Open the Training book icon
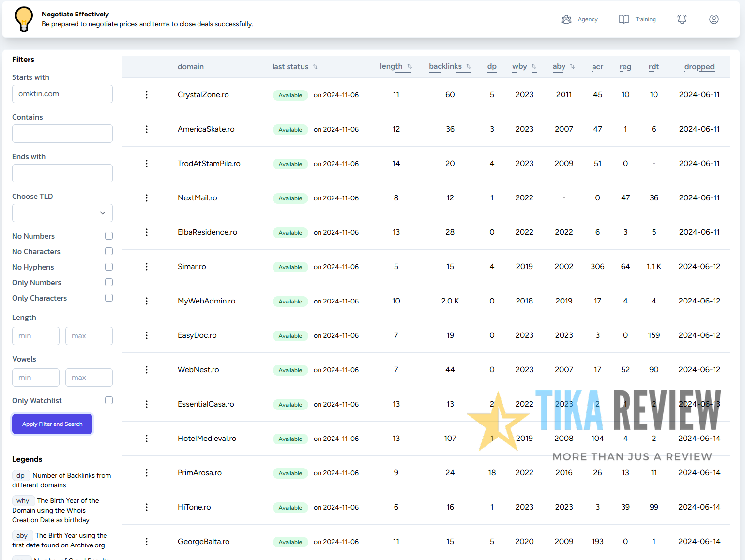 pyautogui.click(x=623, y=19)
